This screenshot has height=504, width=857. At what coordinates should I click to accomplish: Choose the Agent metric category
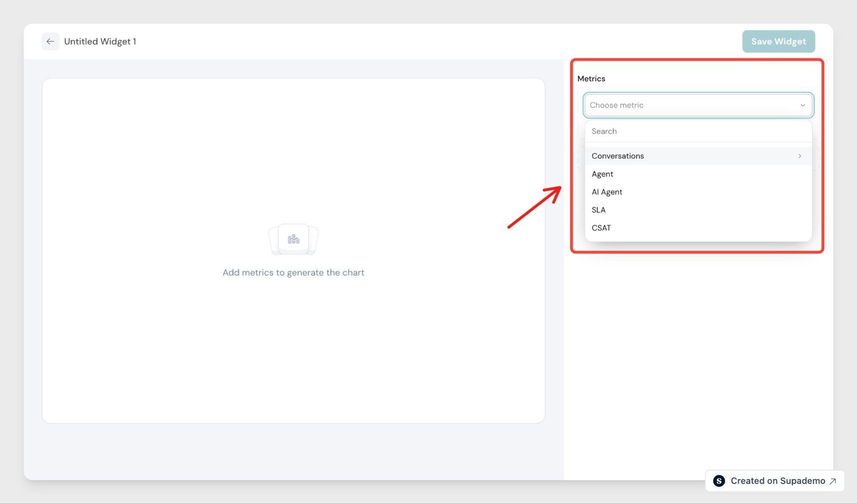point(698,174)
